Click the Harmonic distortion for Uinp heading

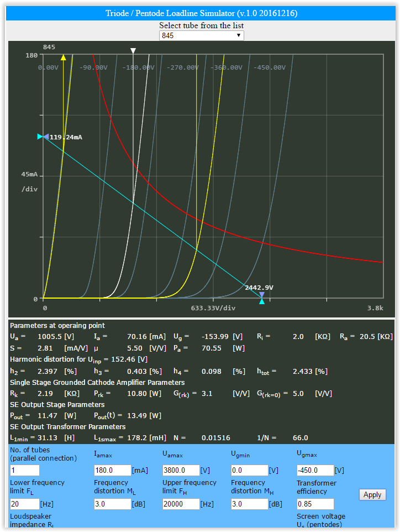pyautogui.click(x=78, y=359)
